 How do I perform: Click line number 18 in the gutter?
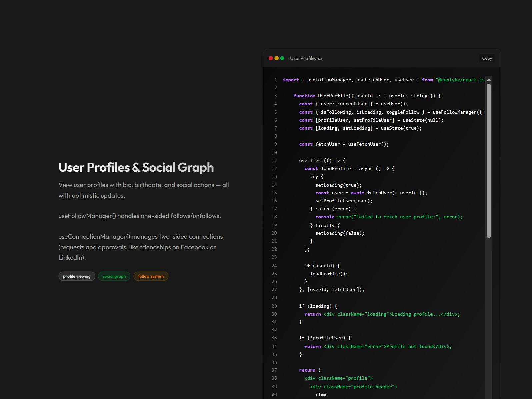[x=274, y=217]
